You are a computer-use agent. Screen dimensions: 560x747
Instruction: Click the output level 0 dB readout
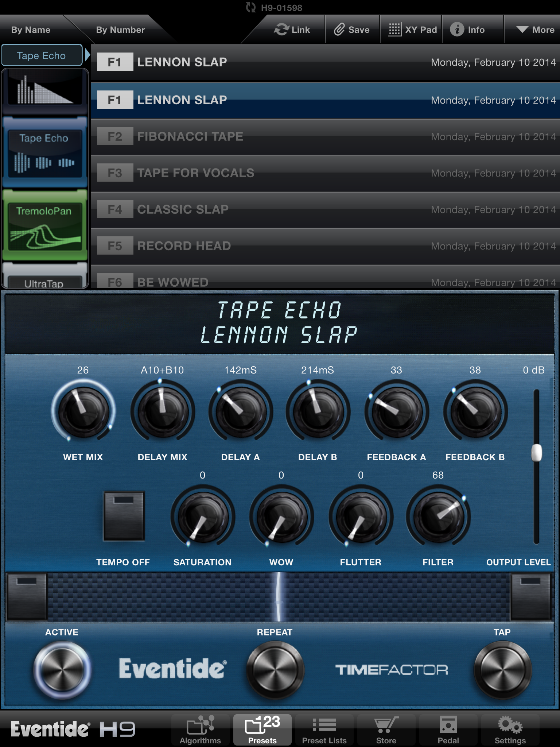(x=534, y=370)
